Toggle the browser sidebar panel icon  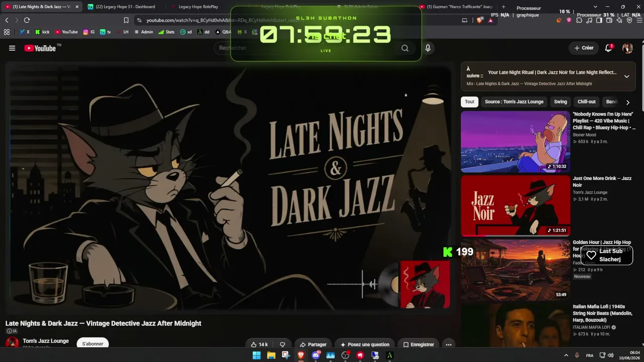coord(599,20)
